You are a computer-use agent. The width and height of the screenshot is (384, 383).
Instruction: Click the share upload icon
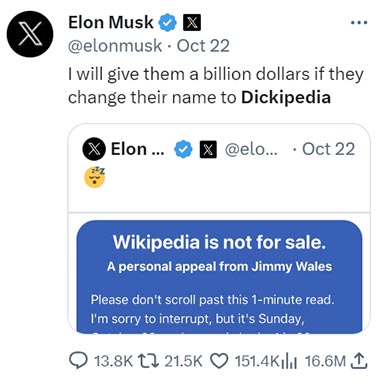click(x=359, y=361)
